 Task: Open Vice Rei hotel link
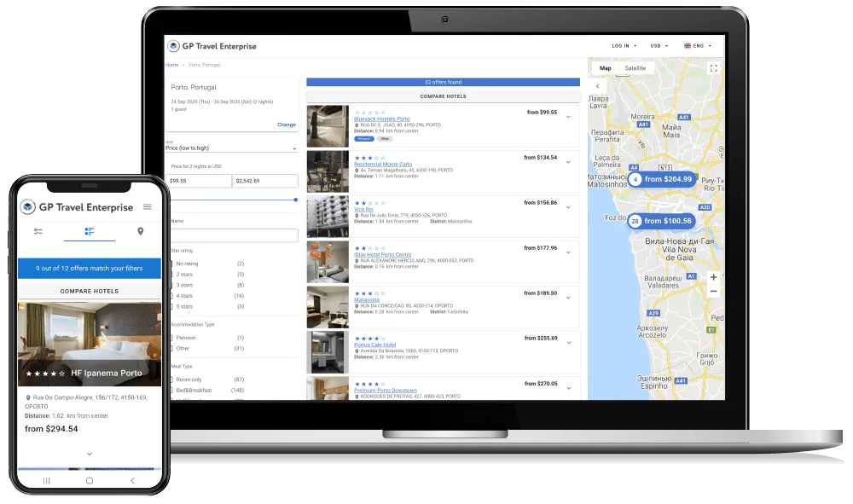[363, 209]
